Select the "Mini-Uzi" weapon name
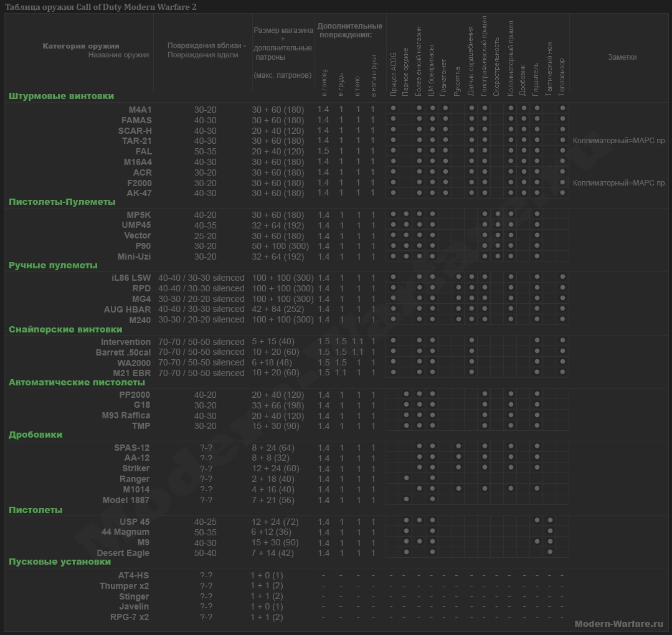This screenshot has height=635, width=672. pos(134,256)
